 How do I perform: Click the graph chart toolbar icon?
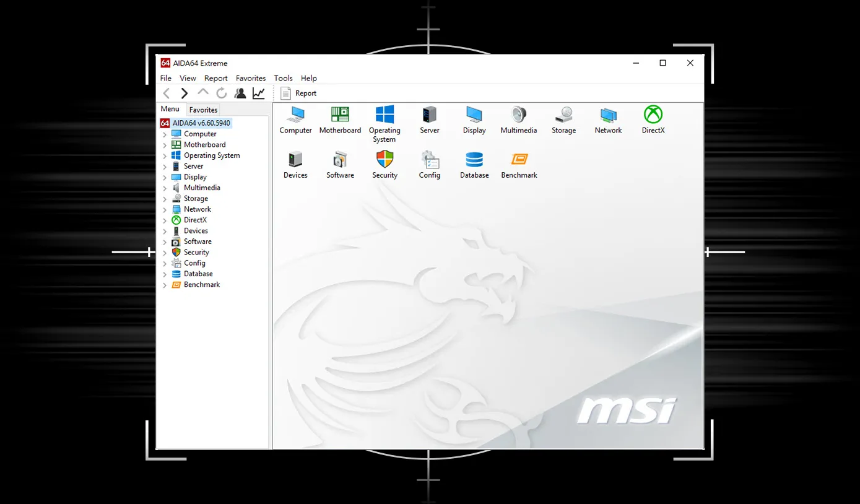[x=258, y=93]
